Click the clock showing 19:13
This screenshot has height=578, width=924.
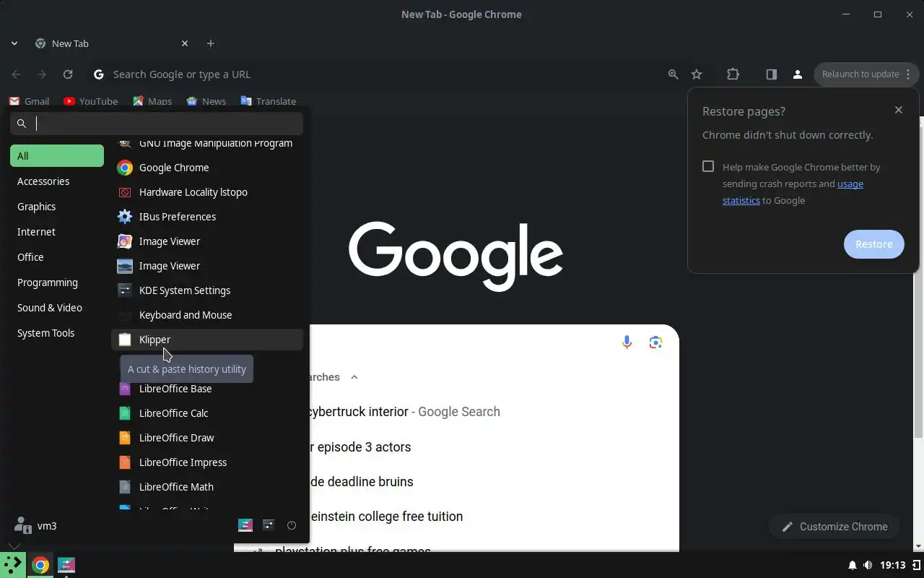(x=893, y=565)
